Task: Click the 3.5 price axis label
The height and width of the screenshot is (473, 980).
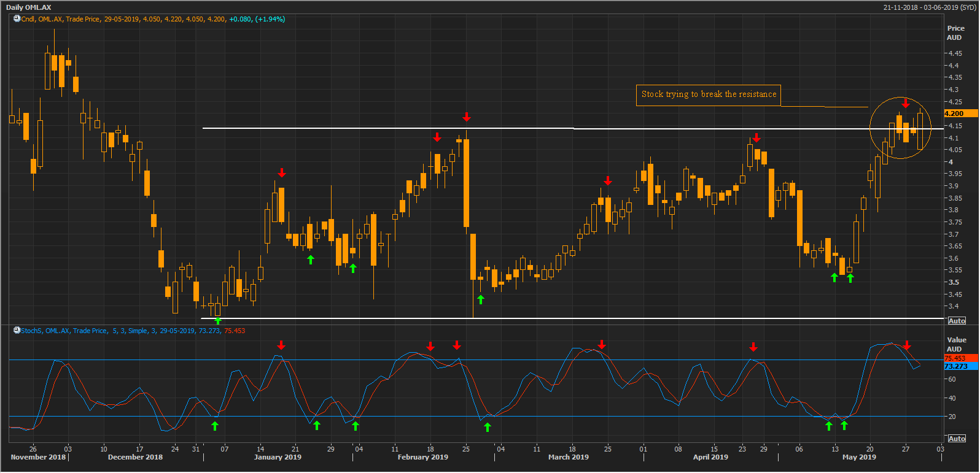Action: 954,282
